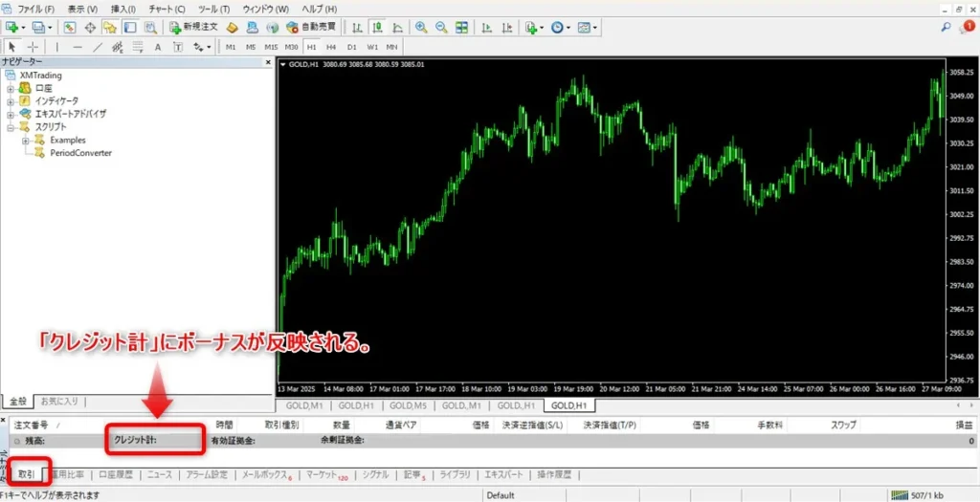980x502 pixels.
Task: Open the Profiles icon
Action: (x=38, y=28)
